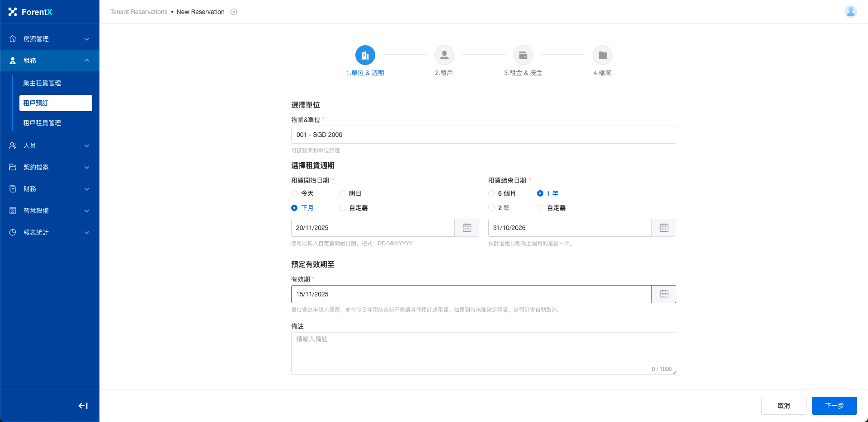The width and height of the screenshot is (868, 422).
Task: Click the 租戶 step icon
Action: coord(444,55)
